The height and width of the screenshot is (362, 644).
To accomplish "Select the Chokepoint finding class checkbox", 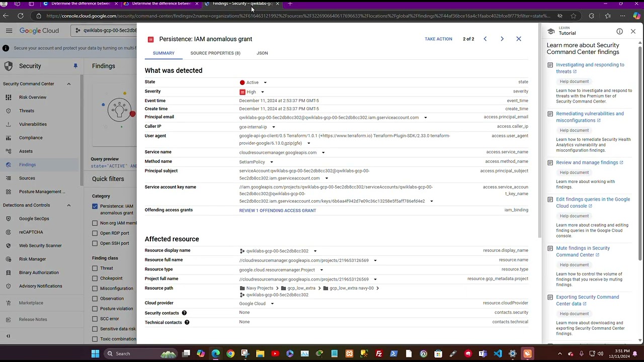I will click(95, 279).
